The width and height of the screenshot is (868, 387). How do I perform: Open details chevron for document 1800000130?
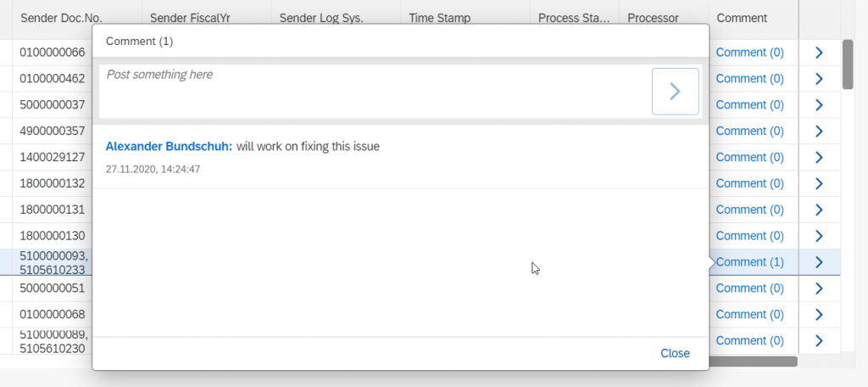820,236
